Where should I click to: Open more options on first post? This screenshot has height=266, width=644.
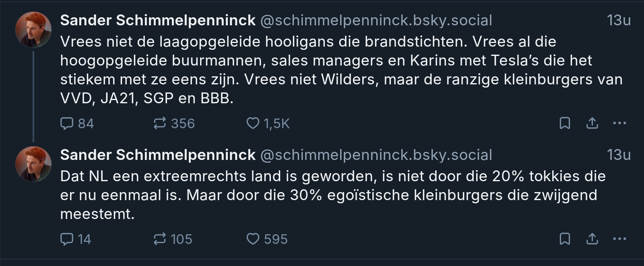click(x=619, y=123)
